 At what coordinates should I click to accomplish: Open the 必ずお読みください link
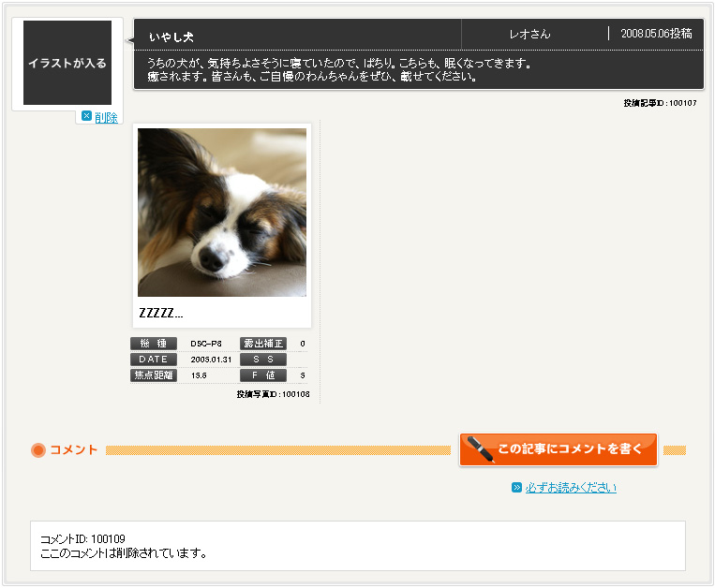(571, 488)
